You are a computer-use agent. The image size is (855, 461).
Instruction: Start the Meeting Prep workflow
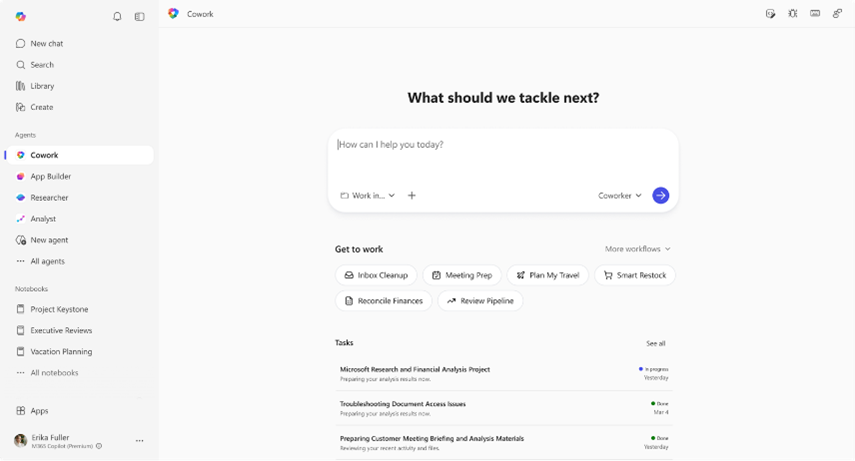click(462, 276)
